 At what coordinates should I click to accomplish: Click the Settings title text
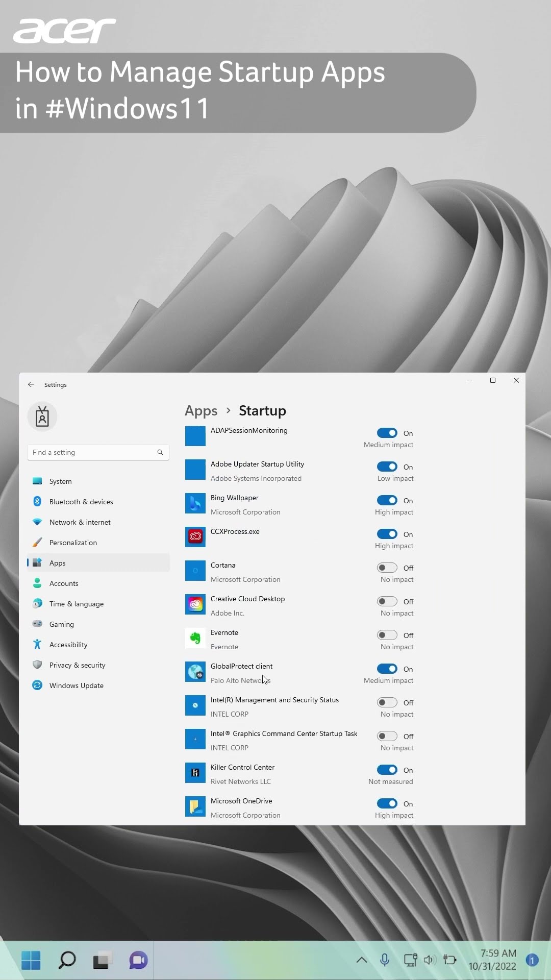55,385
